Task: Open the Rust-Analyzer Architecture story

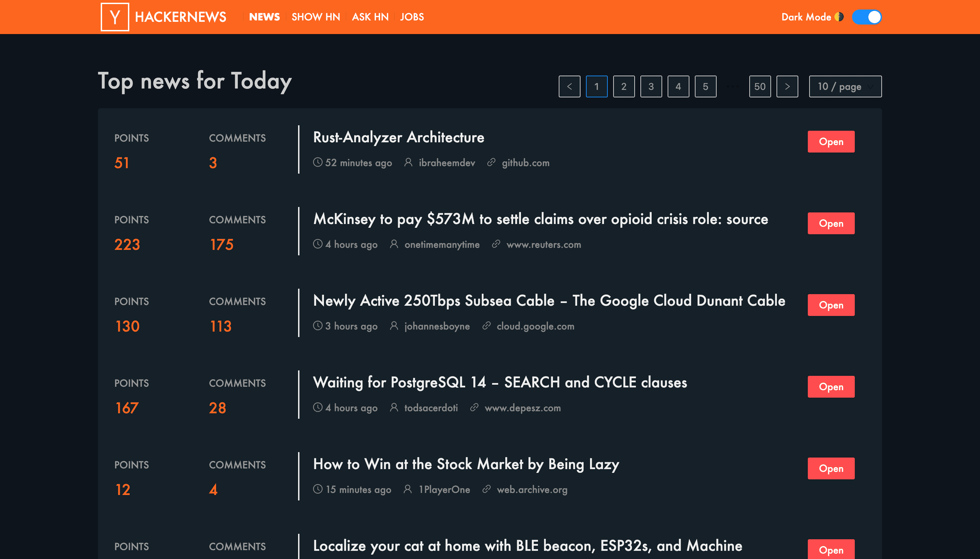Action: pos(398,138)
